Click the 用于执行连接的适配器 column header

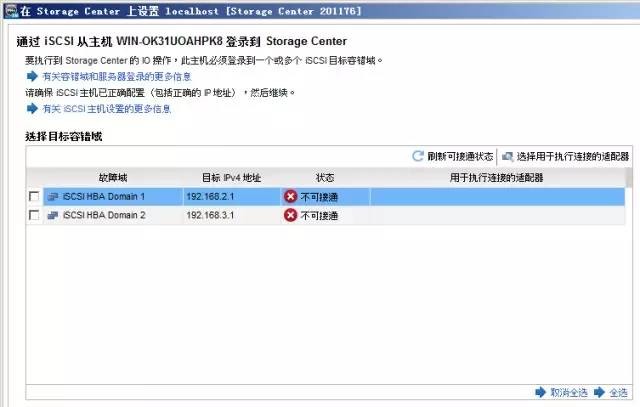tap(497, 178)
